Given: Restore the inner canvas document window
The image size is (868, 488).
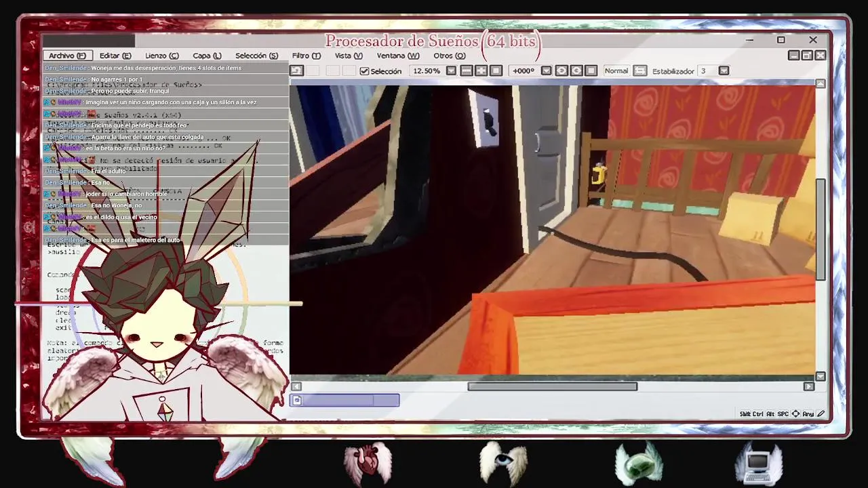Looking at the screenshot, I should click(x=808, y=56).
